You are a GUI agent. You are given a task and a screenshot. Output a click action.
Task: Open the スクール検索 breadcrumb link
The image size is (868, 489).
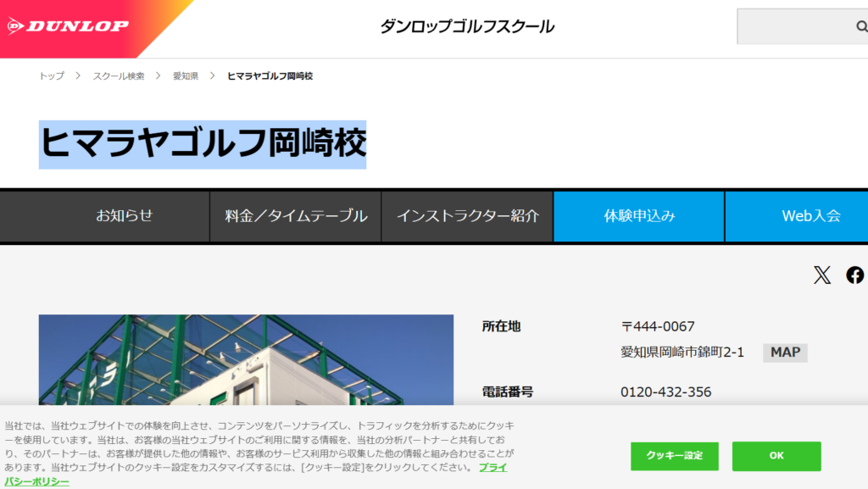point(119,76)
